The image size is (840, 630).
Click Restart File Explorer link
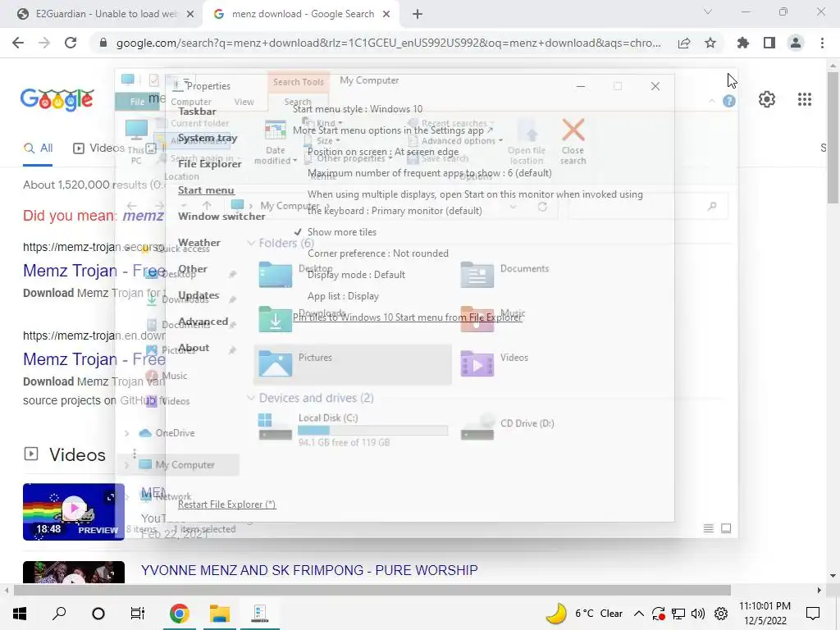pos(226,504)
